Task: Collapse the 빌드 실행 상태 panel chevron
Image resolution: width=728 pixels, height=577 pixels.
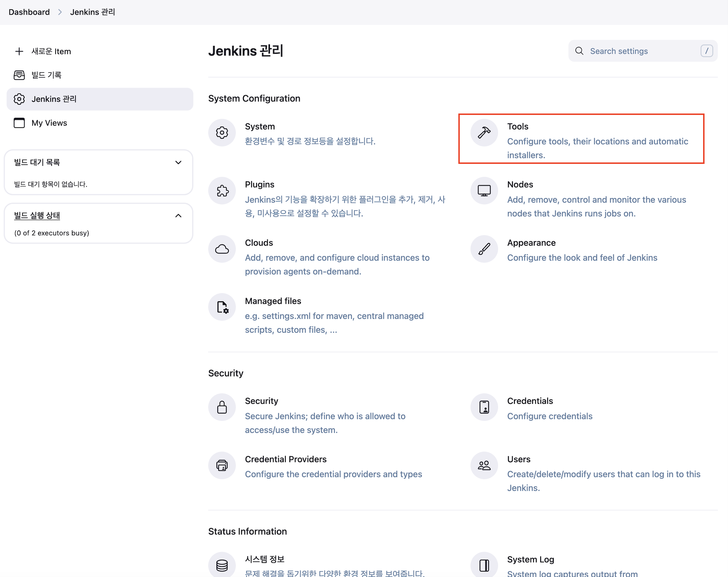Action: coord(178,216)
